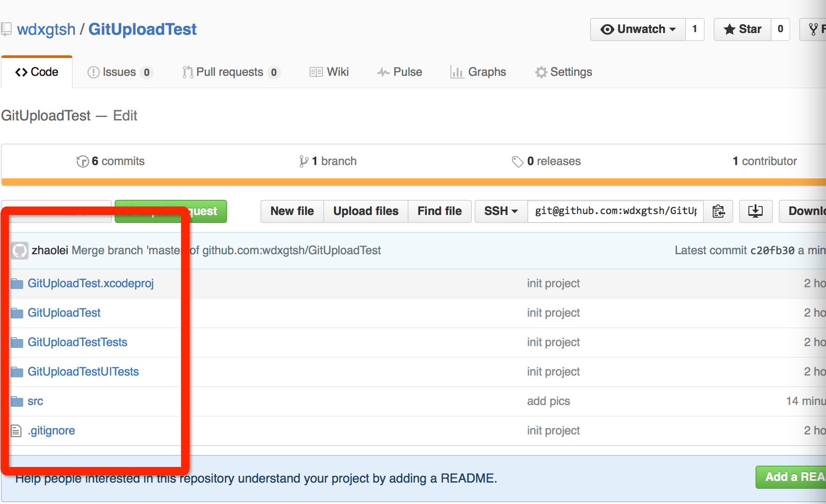Open the GitUploadTest.xcodeproj folder

(91, 284)
